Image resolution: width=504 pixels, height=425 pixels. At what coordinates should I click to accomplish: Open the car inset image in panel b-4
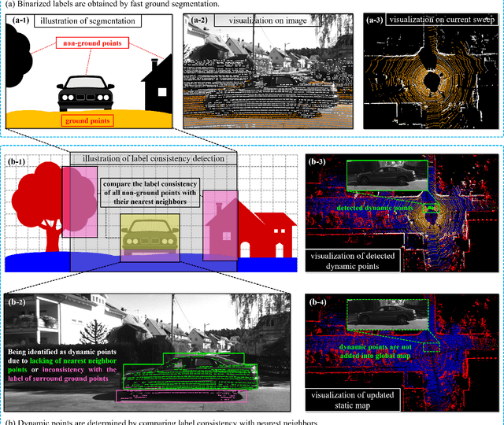click(x=387, y=316)
